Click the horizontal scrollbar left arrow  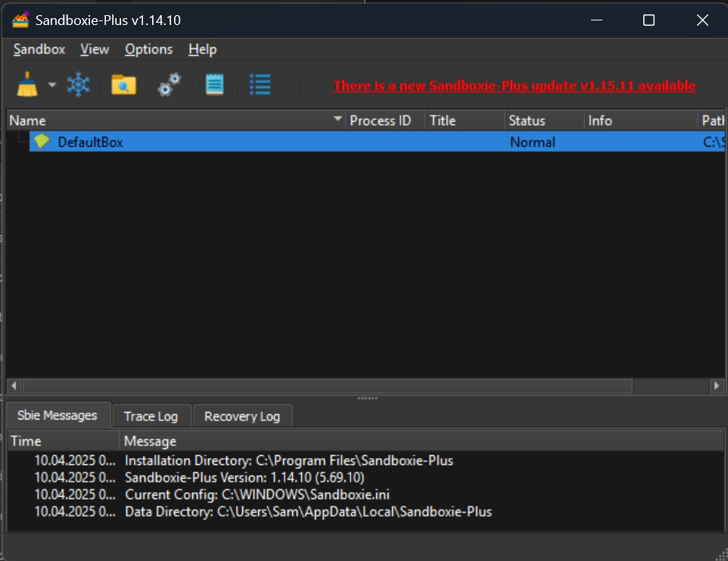click(x=14, y=385)
